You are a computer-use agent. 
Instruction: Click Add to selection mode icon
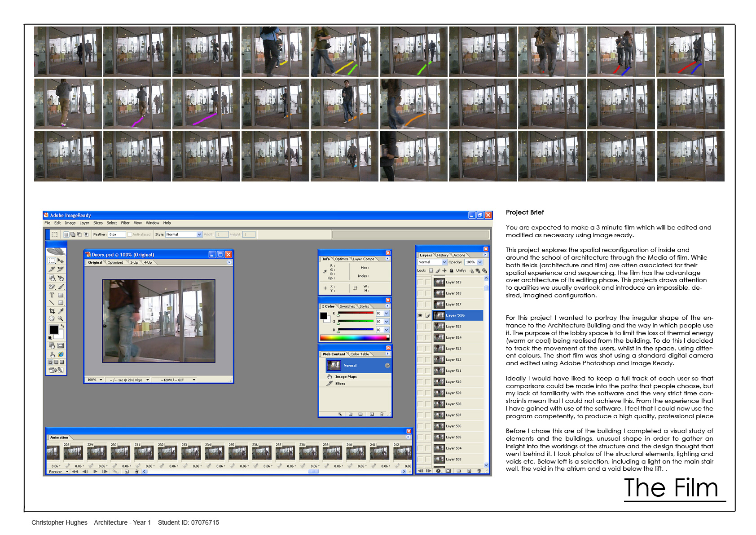pos(73,234)
